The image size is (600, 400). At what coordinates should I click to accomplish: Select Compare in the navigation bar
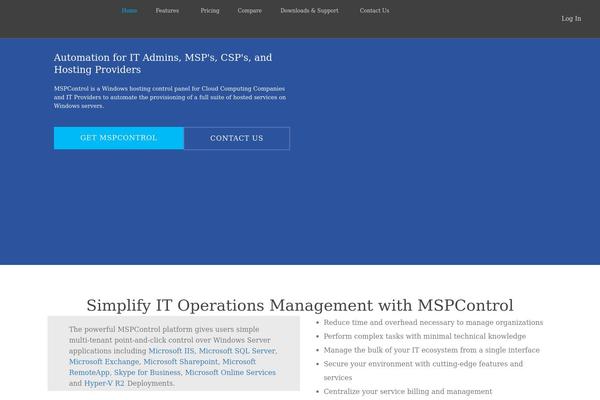pos(249,11)
